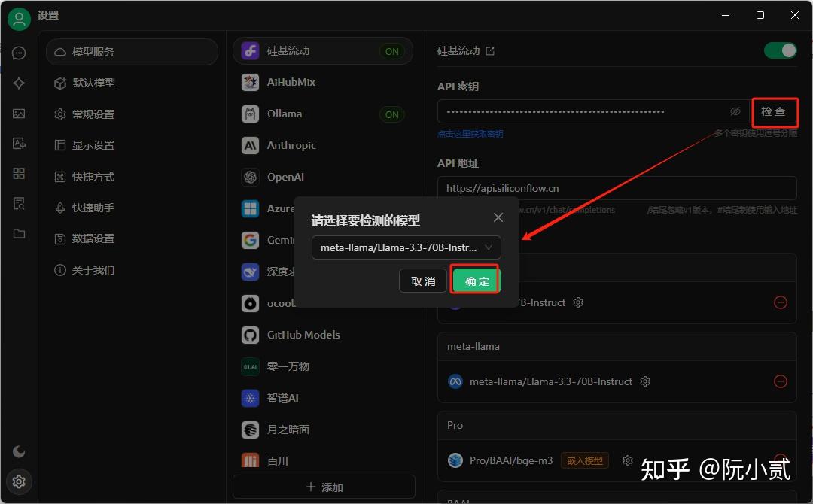Open 硅基流动 external link icon
The height and width of the screenshot is (504, 813).
pyautogui.click(x=490, y=50)
